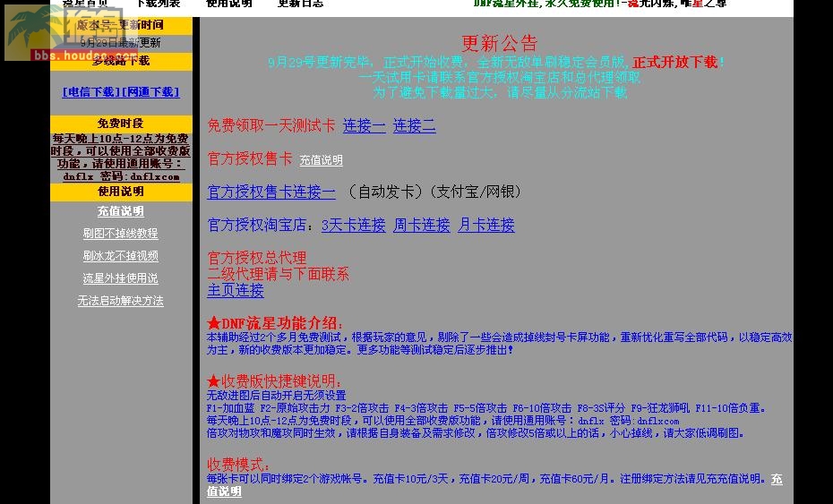Image resolution: width=833 pixels, height=504 pixels.
Task: Click the 免费时段 sidebar header
Action: coord(121,124)
